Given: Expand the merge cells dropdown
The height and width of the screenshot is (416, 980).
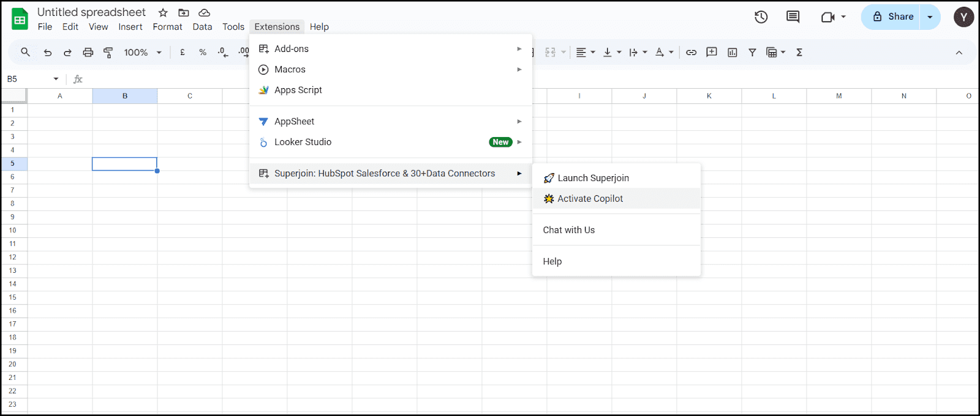Looking at the screenshot, I should point(563,53).
